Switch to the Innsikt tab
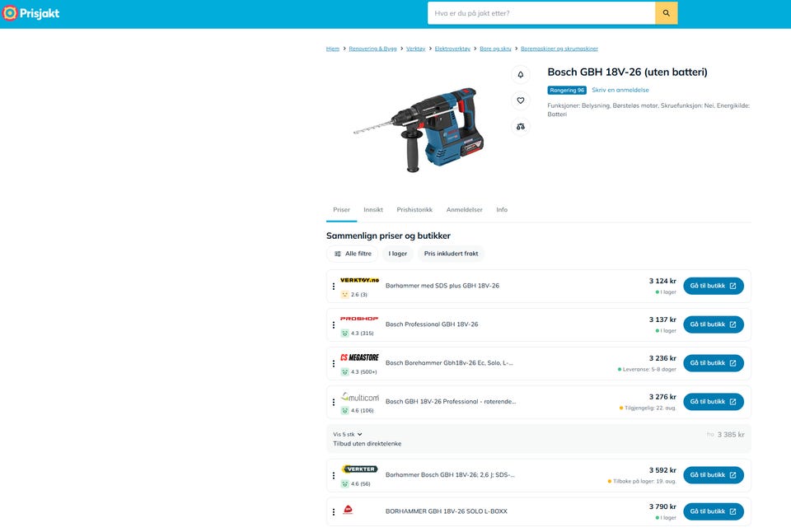791x532 pixels. (373, 210)
